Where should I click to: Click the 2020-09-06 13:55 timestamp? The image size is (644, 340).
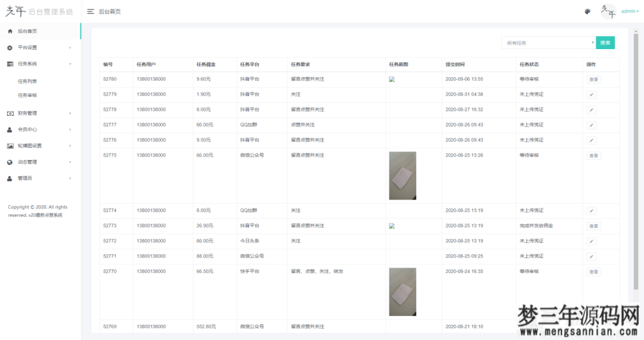tap(464, 79)
